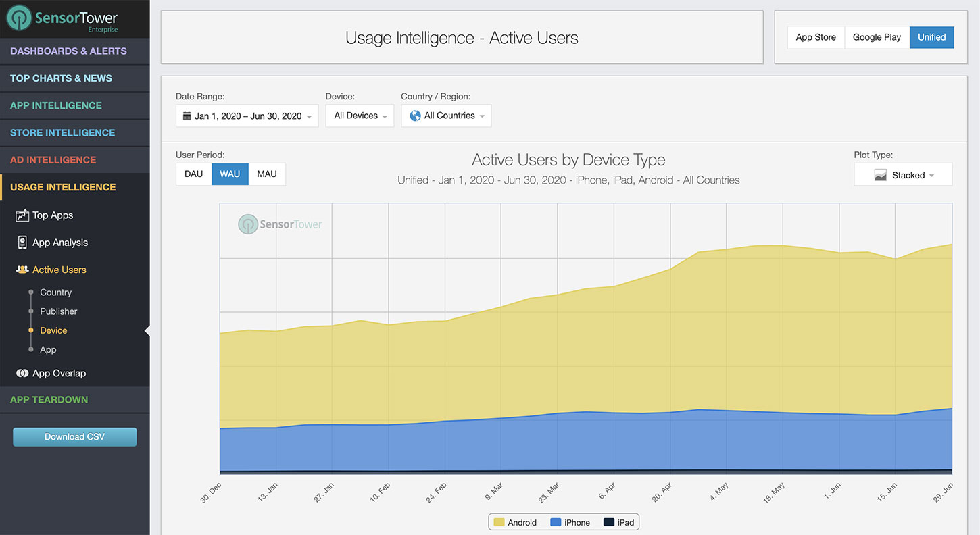Click the globe icon beside All Countries
Image resolution: width=980 pixels, height=535 pixels.
pyautogui.click(x=415, y=116)
